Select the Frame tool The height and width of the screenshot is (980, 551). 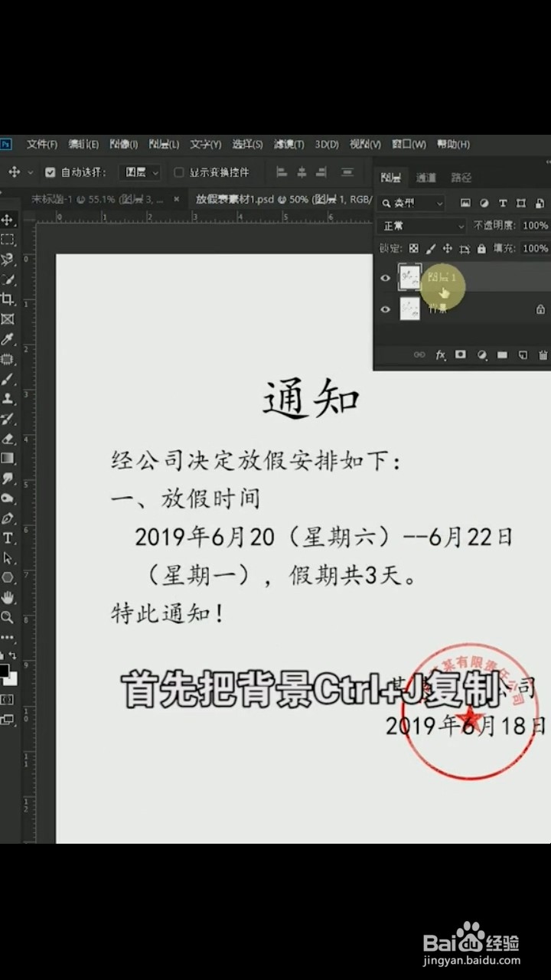point(8,319)
